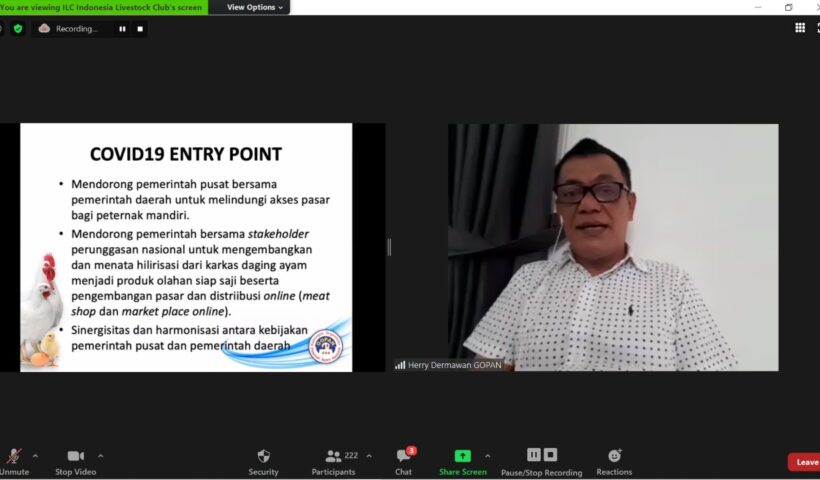
Task: Expand share options arrow beside Share Screen
Action: 487,456
